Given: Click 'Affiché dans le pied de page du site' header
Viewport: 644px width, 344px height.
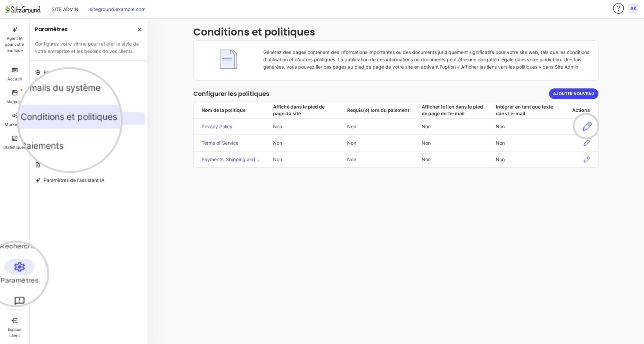Looking at the screenshot, I should click(x=299, y=110).
